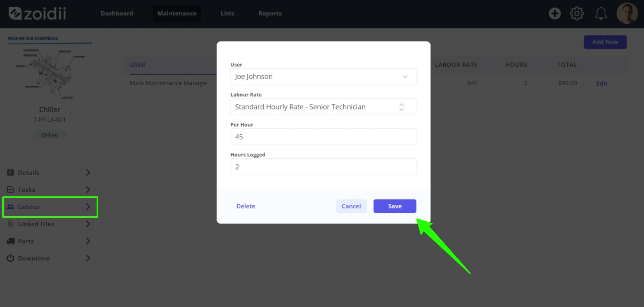
Task: Click the LABOUR RATE column header
Action: 456,65
